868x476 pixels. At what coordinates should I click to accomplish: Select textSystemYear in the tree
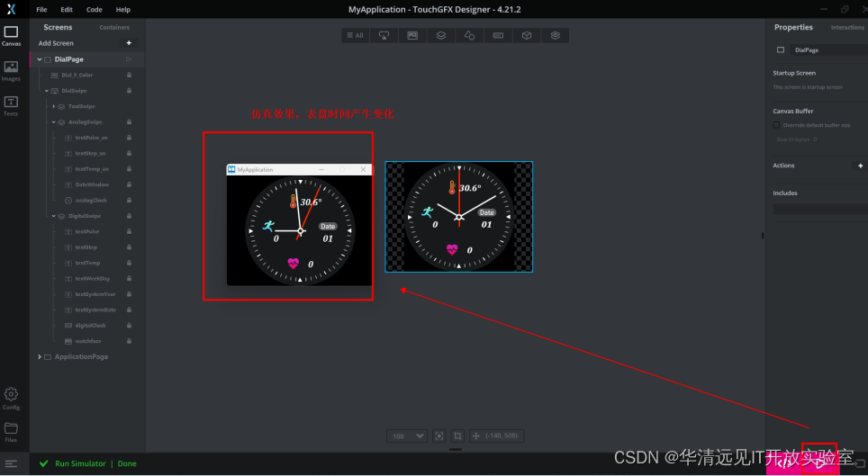tap(95, 294)
